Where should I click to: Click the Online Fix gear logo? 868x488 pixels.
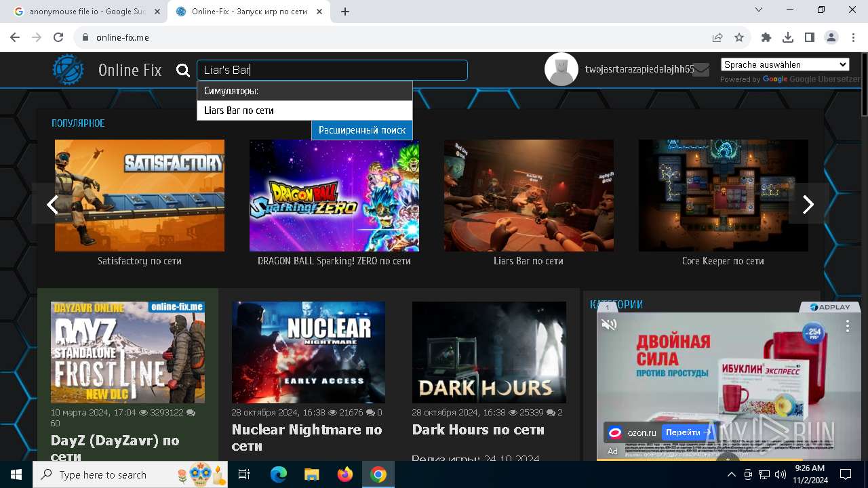(x=68, y=70)
